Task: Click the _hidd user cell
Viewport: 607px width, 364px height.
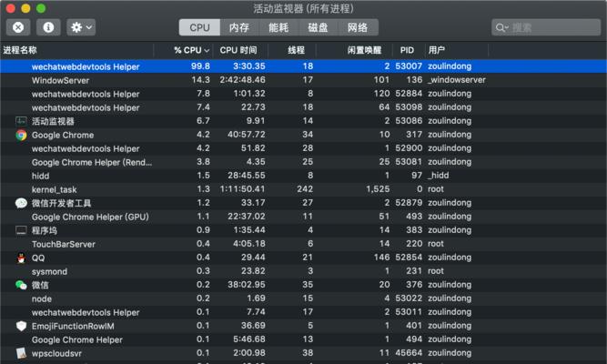Action: point(439,176)
